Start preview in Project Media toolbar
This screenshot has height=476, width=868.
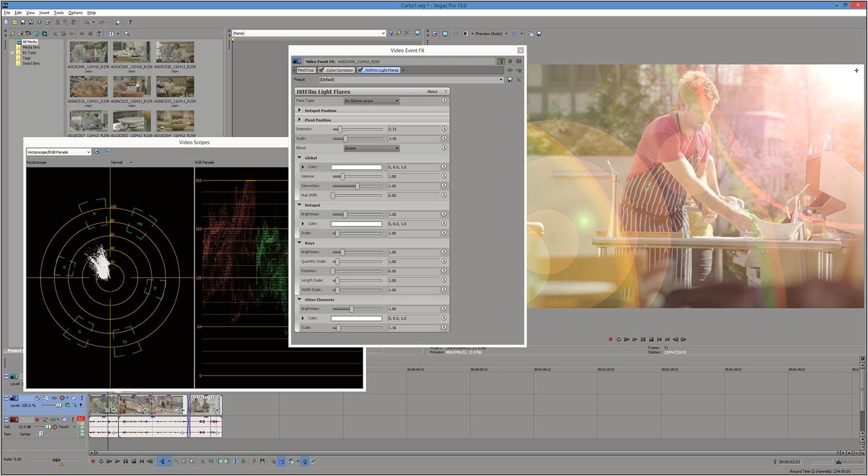[x=82, y=33]
